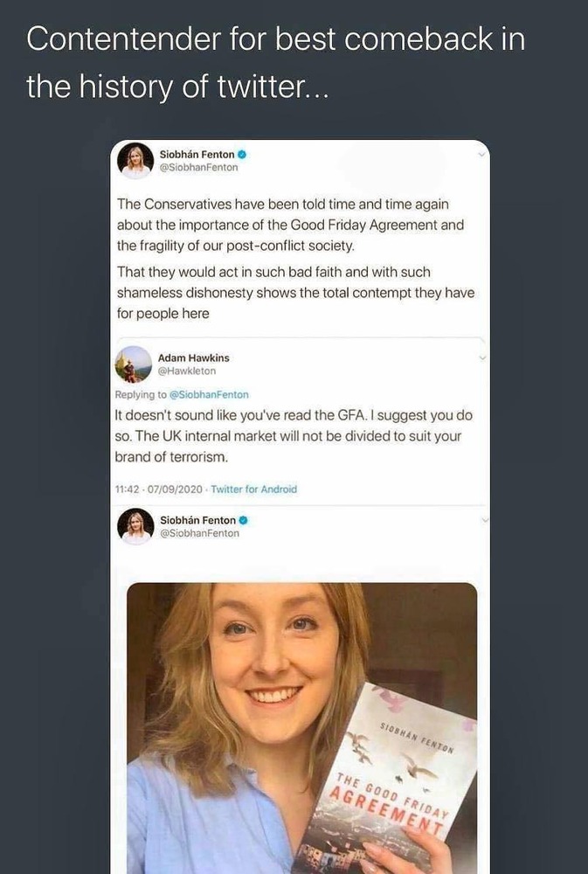Expand the chevron menu on the photo tweet

[483, 520]
